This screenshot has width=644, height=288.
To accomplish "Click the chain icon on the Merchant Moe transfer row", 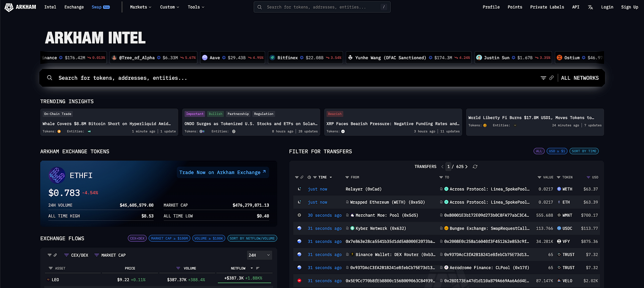I will (299, 215).
